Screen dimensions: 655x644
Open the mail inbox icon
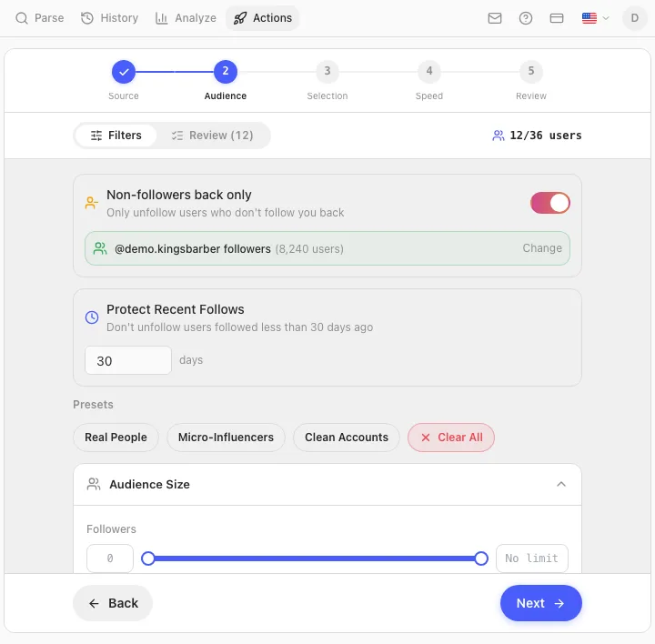point(495,18)
